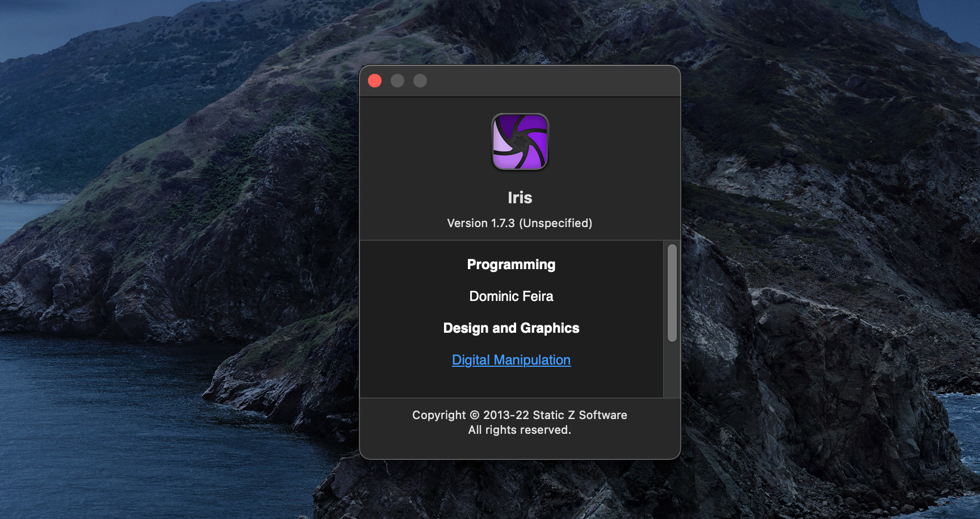Click the empty area beside the Iris icon
Viewport: 980px width, 519px height.
tap(613, 142)
